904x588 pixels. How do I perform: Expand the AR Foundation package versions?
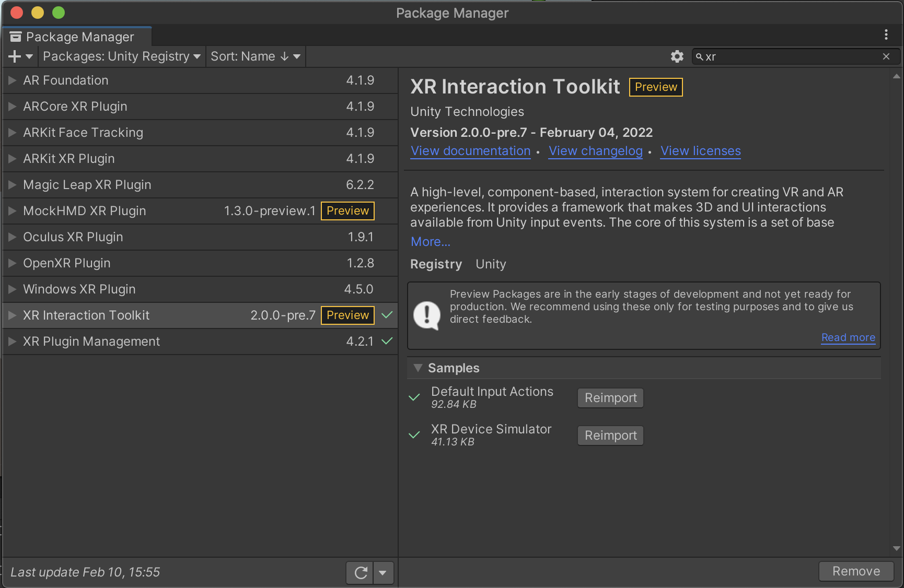13,80
